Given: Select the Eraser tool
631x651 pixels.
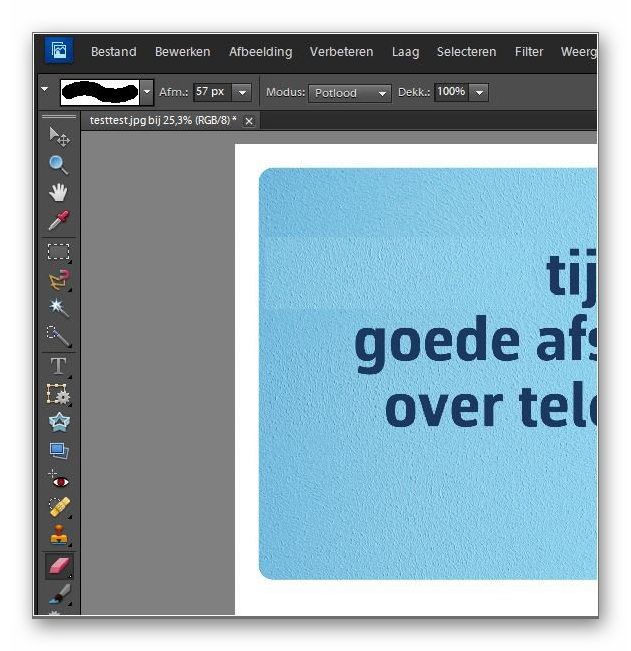Looking at the screenshot, I should coord(59,567).
